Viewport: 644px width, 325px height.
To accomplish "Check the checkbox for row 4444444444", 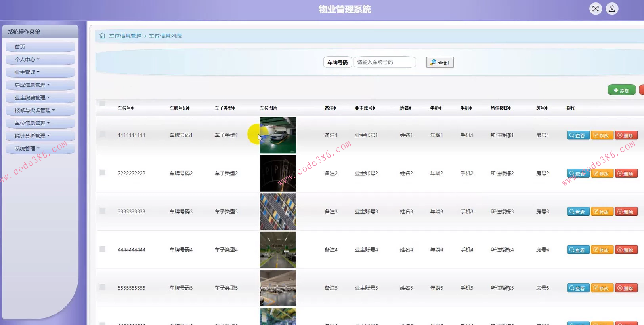I will (103, 249).
